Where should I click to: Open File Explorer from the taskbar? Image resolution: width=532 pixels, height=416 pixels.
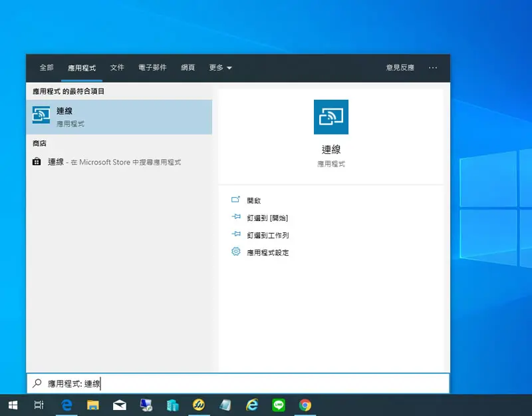pos(92,405)
